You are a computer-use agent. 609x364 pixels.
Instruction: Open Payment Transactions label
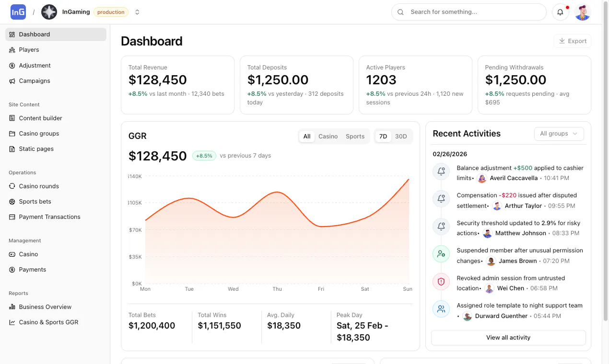pyautogui.click(x=49, y=217)
